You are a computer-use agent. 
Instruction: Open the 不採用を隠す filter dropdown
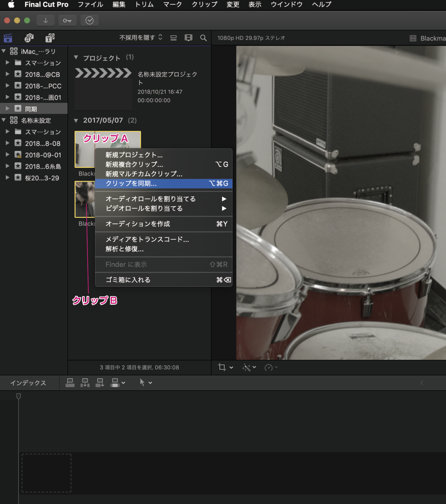tap(140, 38)
